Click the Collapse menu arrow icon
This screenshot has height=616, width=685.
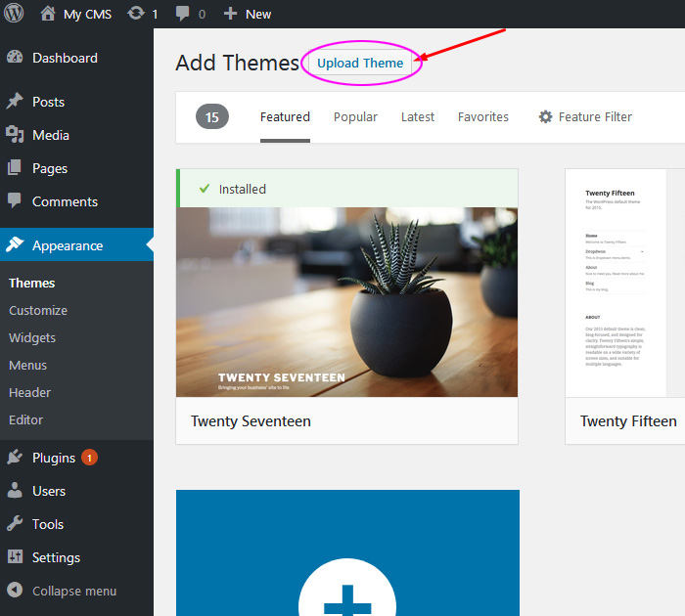pyautogui.click(x=15, y=590)
